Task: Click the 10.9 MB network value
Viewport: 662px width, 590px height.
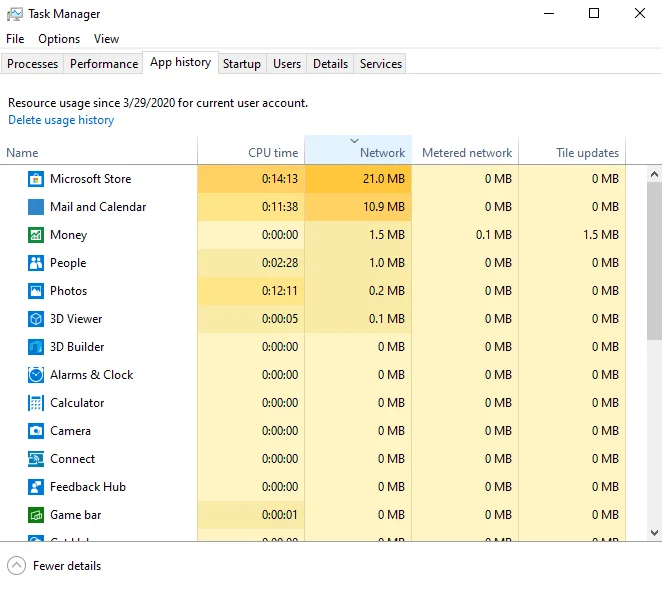Action: pos(384,207)
